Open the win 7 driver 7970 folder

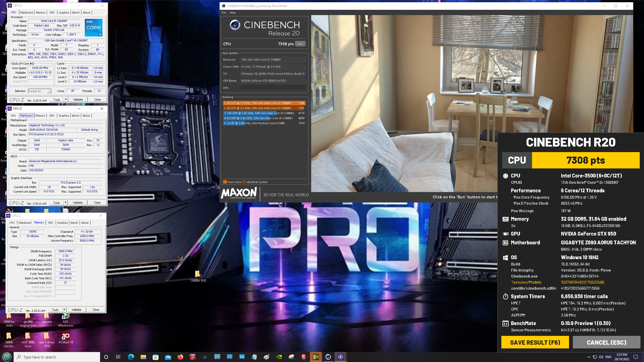point(47,340)
